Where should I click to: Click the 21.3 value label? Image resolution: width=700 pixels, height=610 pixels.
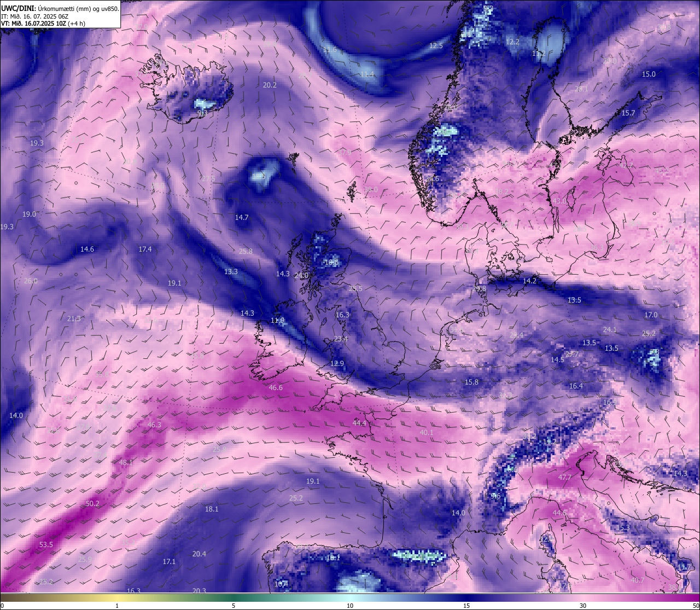74,318
